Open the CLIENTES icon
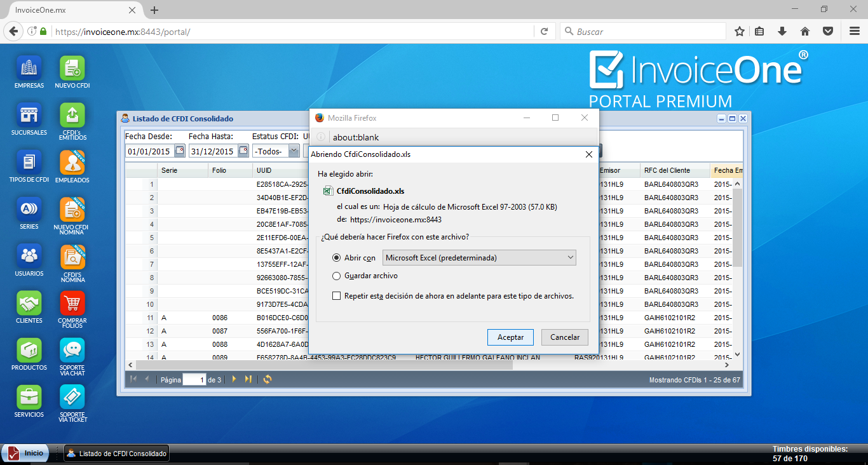 click(29, 304)
